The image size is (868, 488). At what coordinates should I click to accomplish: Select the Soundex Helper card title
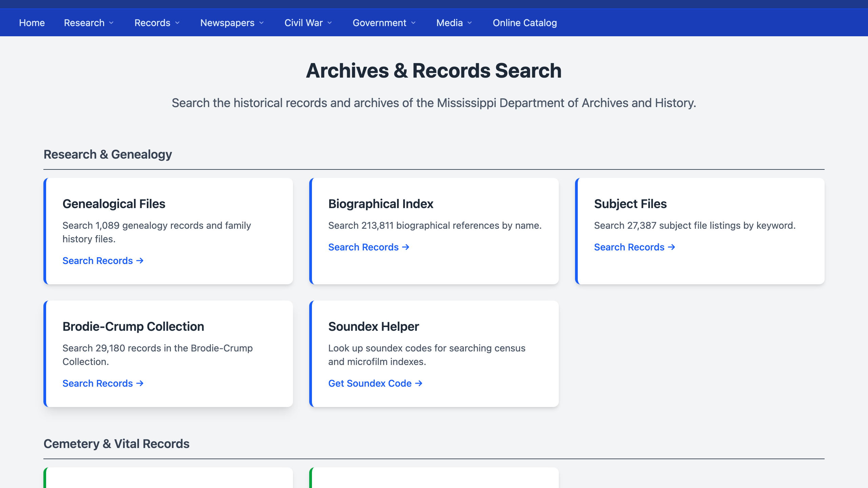(373, 326)
